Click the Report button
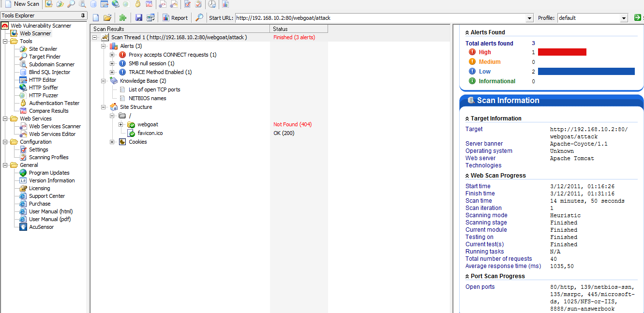The width and height of the screenshot is (644, 313). [x=175, y=17]
